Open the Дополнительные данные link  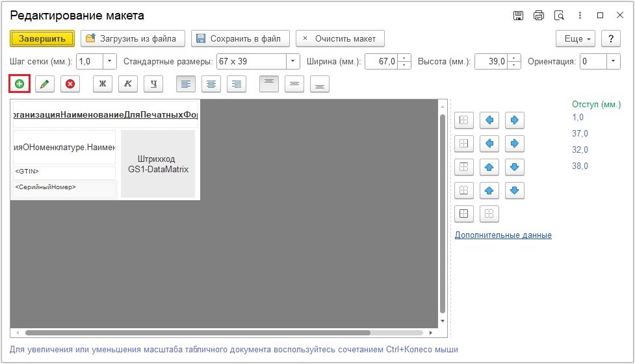(x=503, y=235)
